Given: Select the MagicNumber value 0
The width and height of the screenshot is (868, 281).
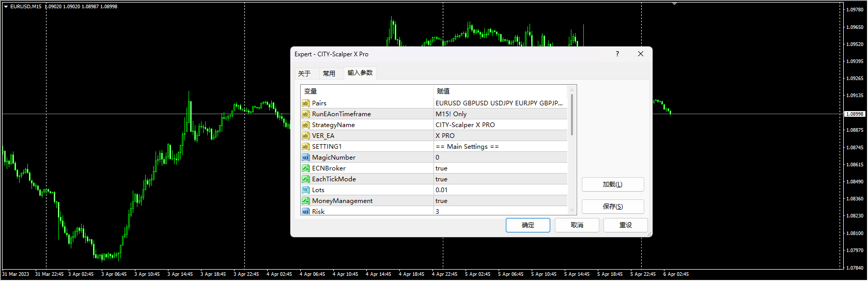Looking at the screenshot, I should point(500,158).
